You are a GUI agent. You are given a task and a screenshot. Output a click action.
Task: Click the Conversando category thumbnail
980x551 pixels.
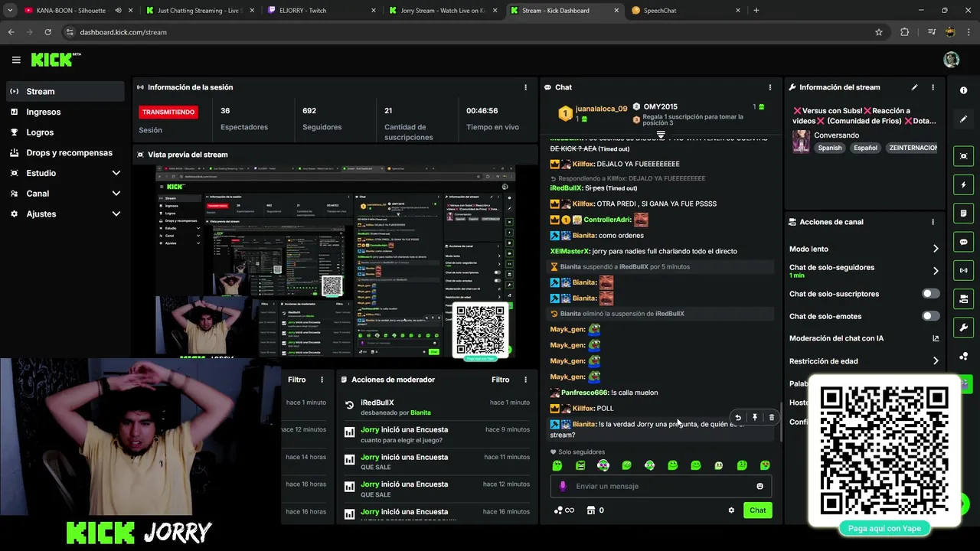tap(801, 142)
